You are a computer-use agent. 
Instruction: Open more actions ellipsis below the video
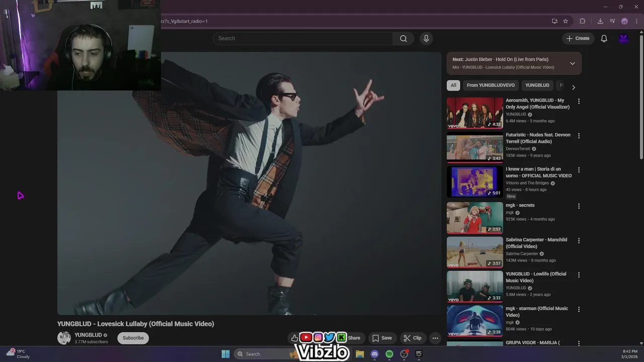pyautogui.click(x=435, y=338)
